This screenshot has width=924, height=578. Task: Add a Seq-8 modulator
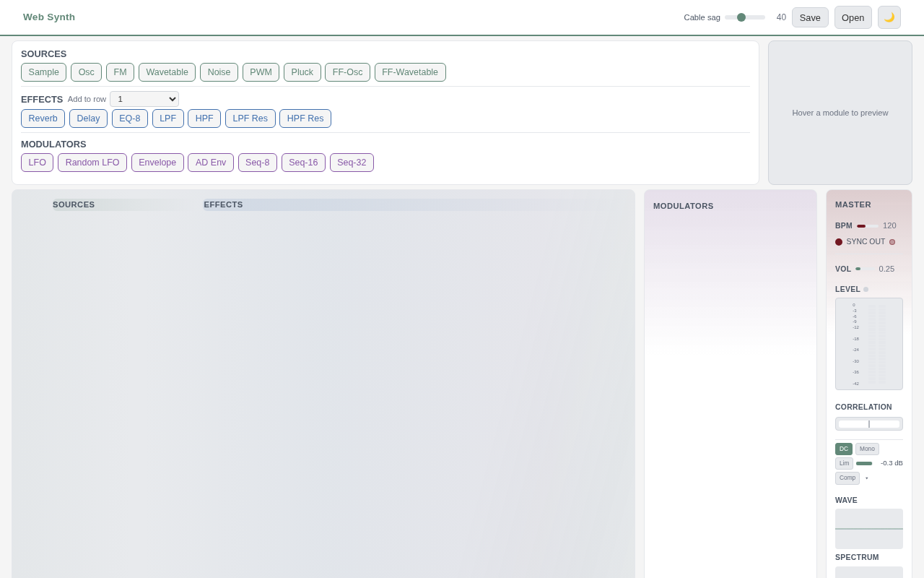[x=257, y=163]
